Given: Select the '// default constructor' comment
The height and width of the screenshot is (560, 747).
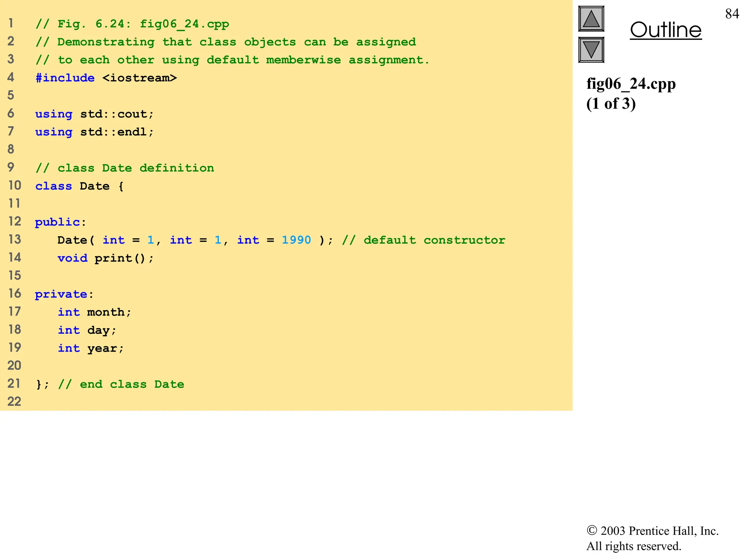Looking at the screenshot, I should [x=423, y=240].
